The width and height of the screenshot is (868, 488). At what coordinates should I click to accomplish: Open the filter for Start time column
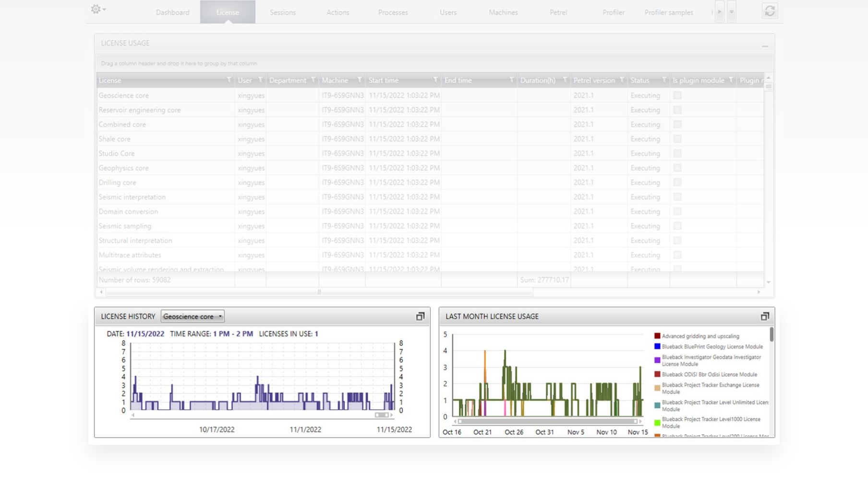pyautogui.click(x=435, y=80)
